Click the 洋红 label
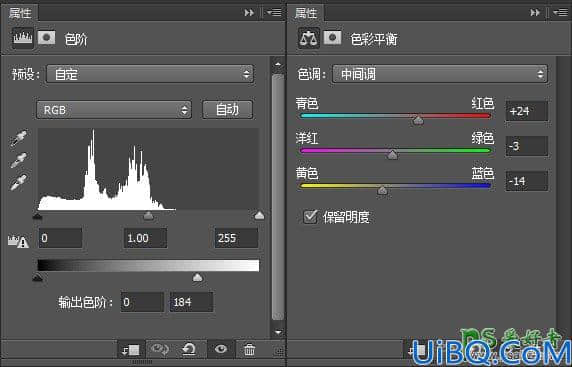Viewport: 572px width, 367px height. (x=307, y=139)
